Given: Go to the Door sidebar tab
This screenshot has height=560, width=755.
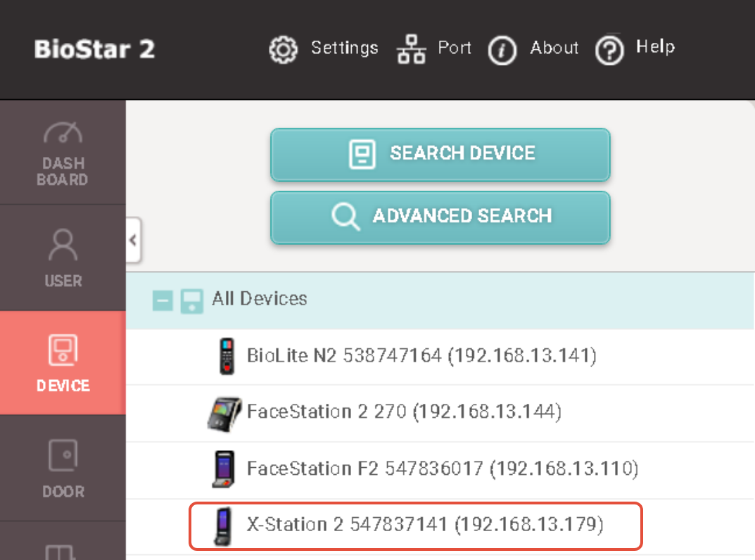Looking at the screenshot, I should click(x=63, y=469).
